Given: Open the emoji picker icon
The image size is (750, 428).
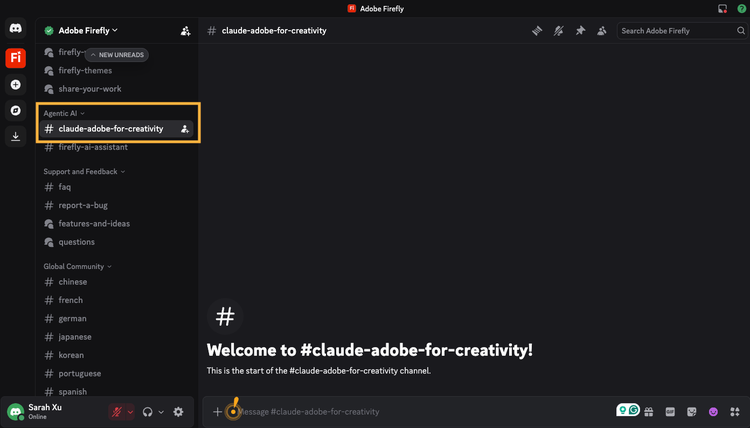Looking at the screenshot, I should click(713, 412).
